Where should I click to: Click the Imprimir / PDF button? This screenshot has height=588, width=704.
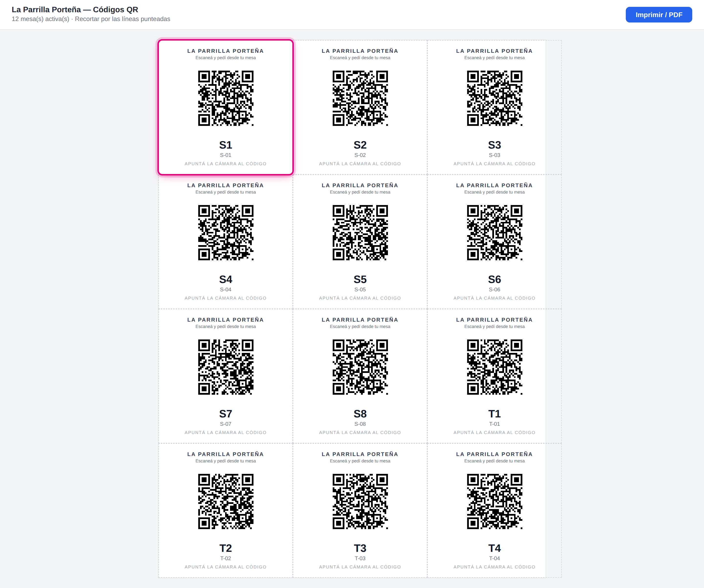pos(658,15)
